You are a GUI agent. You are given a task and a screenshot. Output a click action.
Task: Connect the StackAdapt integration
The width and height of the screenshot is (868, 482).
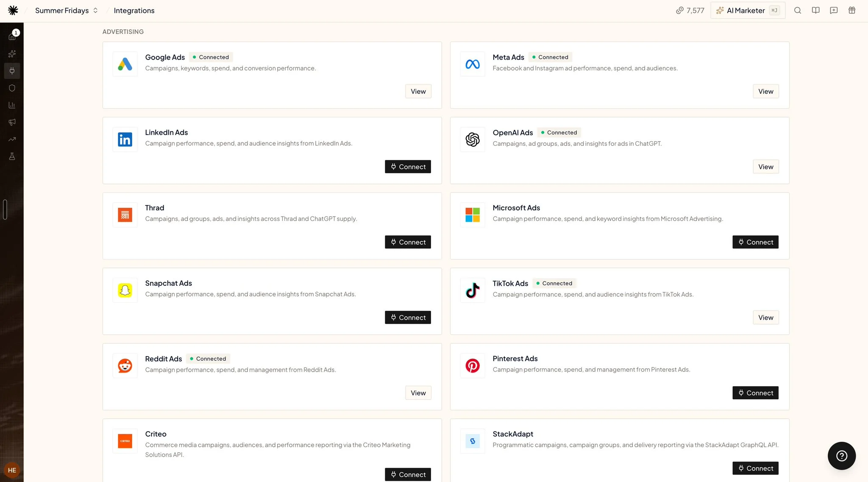pyautogui.click(x=755, y=468)
